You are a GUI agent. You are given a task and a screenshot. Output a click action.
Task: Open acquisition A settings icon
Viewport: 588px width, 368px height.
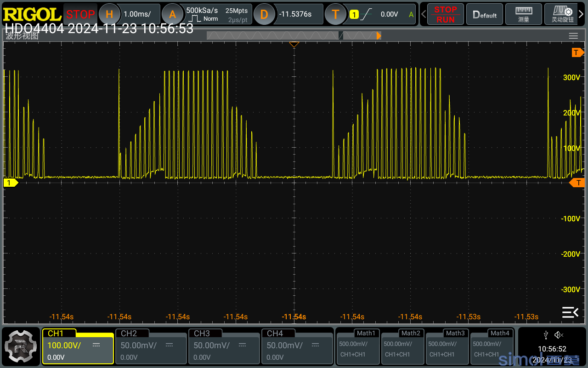tap(172, 14)
